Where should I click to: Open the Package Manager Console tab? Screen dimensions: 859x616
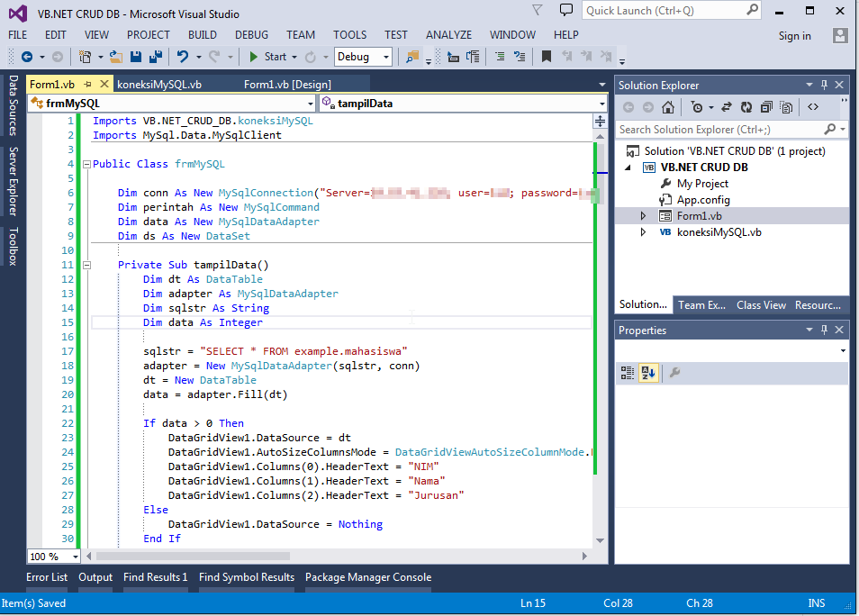pos(368,577)
